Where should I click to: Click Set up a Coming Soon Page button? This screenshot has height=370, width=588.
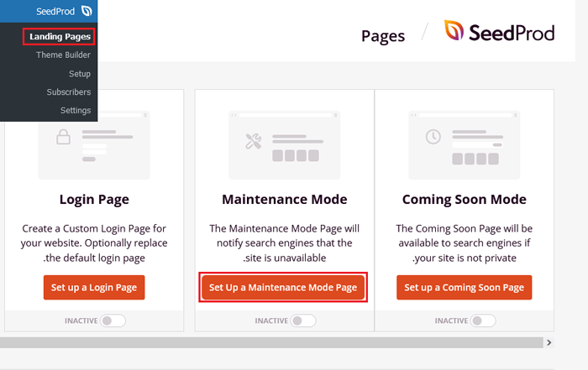click(465, 287)
